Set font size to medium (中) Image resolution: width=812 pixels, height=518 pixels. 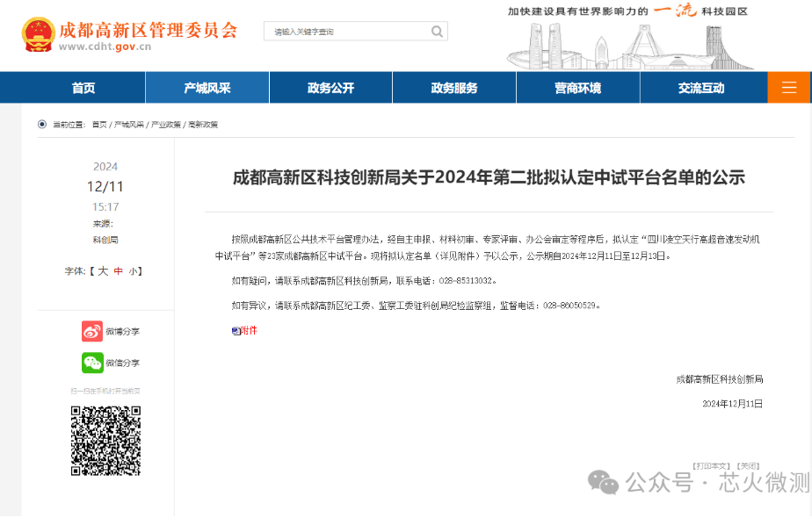pos(118,271)
